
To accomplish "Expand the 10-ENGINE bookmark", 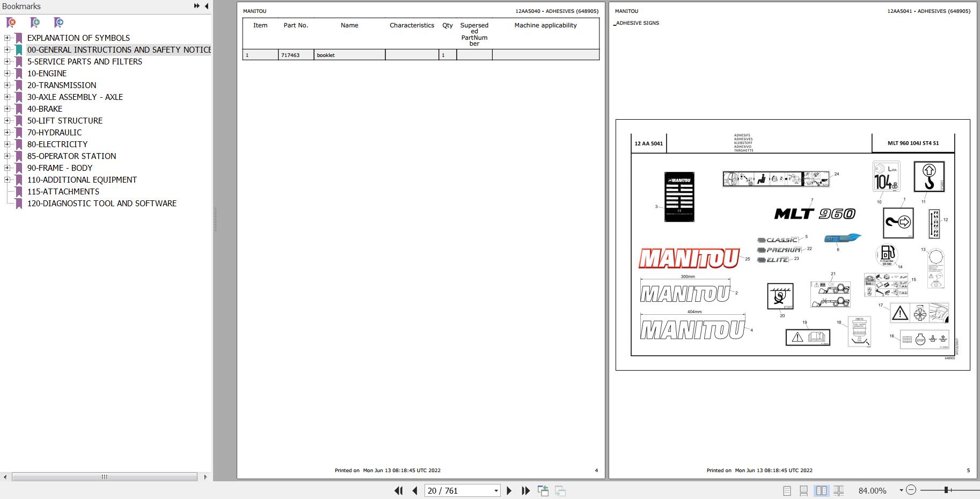I will (x=7, y=73).
